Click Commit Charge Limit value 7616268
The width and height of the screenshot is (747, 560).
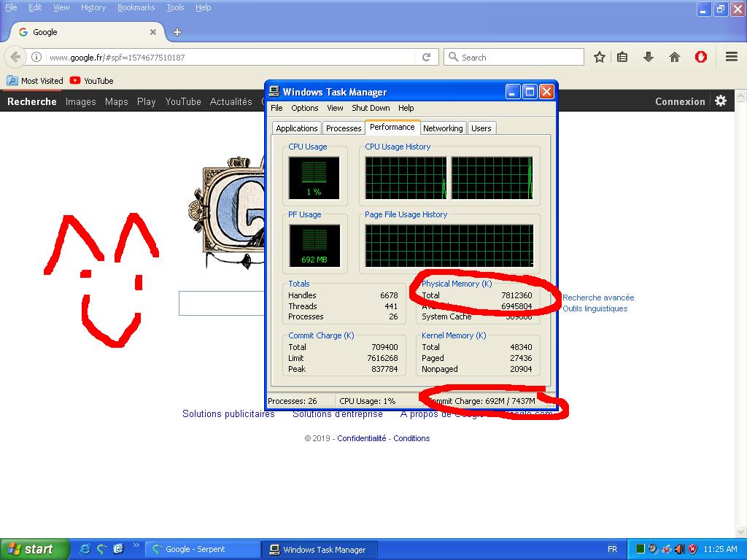pyautogui.click(x=382, y=358)
